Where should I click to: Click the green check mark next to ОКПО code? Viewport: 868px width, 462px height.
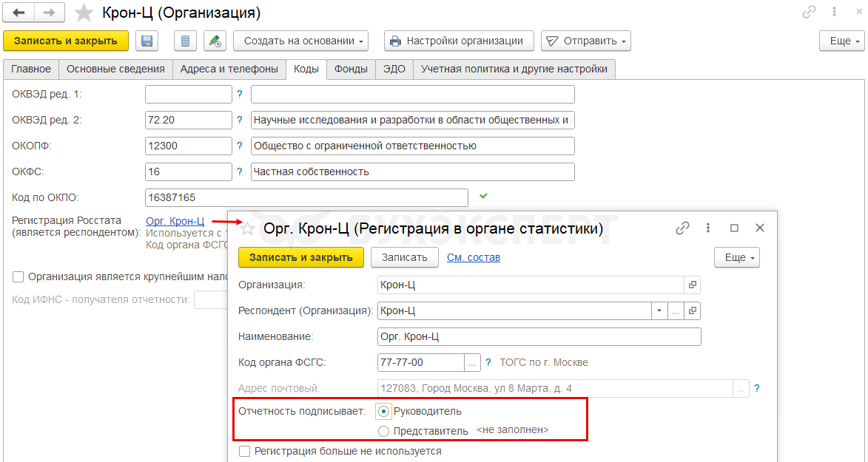click(483, 196)
